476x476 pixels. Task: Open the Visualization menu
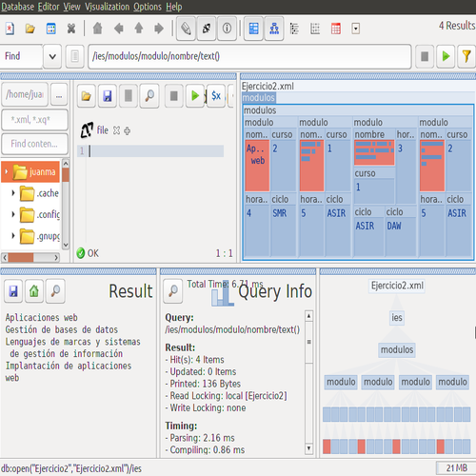point(107,7)
